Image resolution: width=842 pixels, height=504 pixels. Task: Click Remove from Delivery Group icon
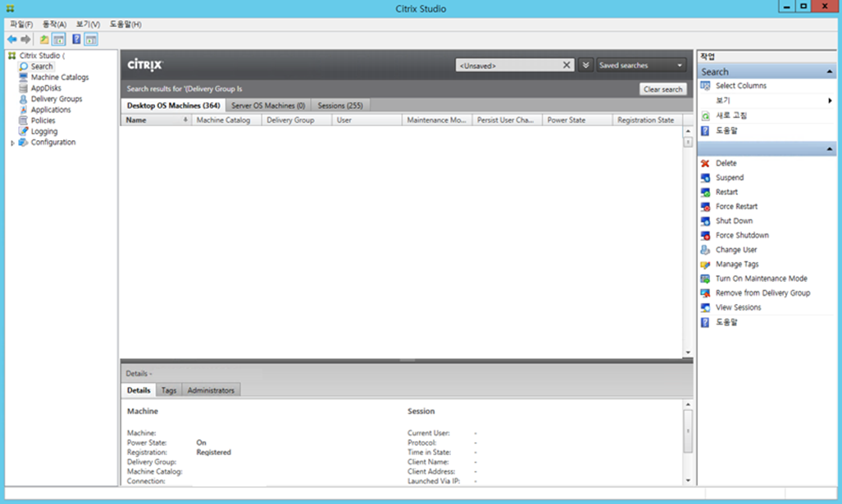coord(705,293)
